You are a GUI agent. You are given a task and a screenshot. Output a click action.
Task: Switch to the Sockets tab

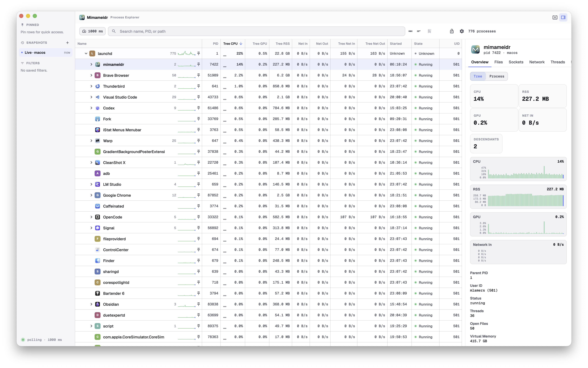point(516,62)
